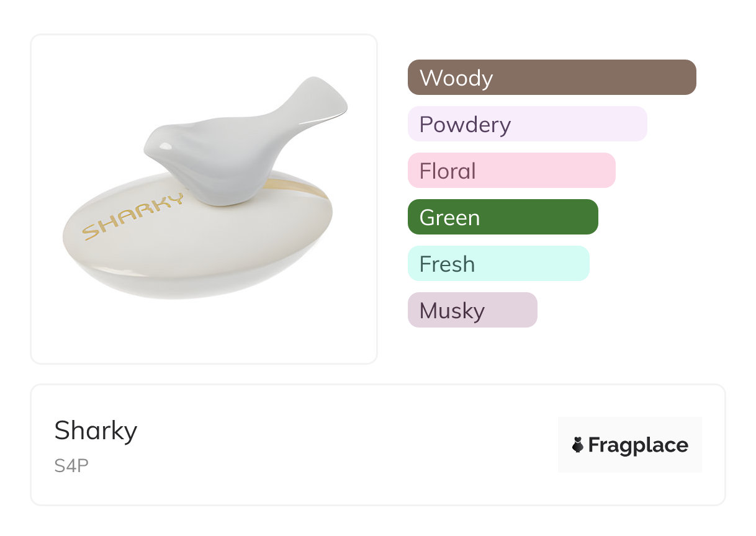The image size is (756, 536).
Task: Click the bird figure's beak
Action: (x=146, y=149)
